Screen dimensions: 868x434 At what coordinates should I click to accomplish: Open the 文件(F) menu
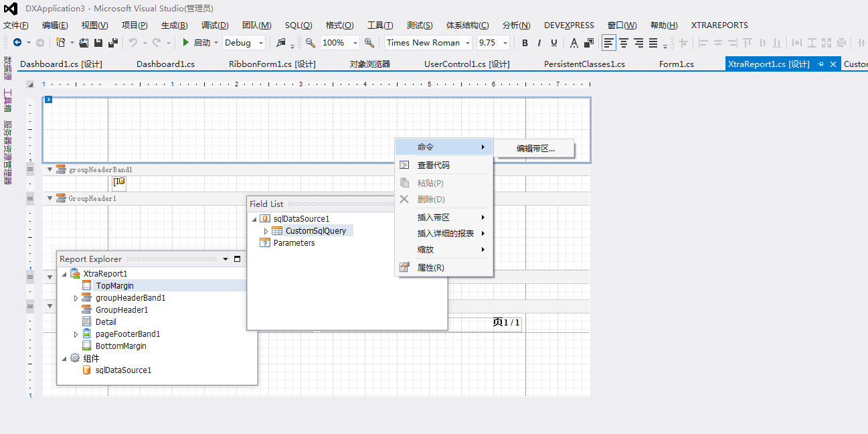(x=16, y=25)
